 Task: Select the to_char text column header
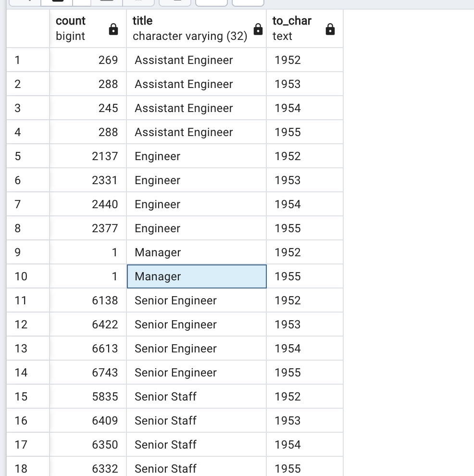tap(305, 28)
